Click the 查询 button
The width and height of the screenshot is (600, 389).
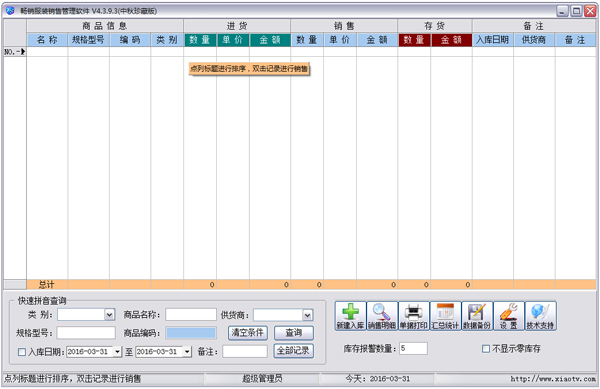[293, 333]
